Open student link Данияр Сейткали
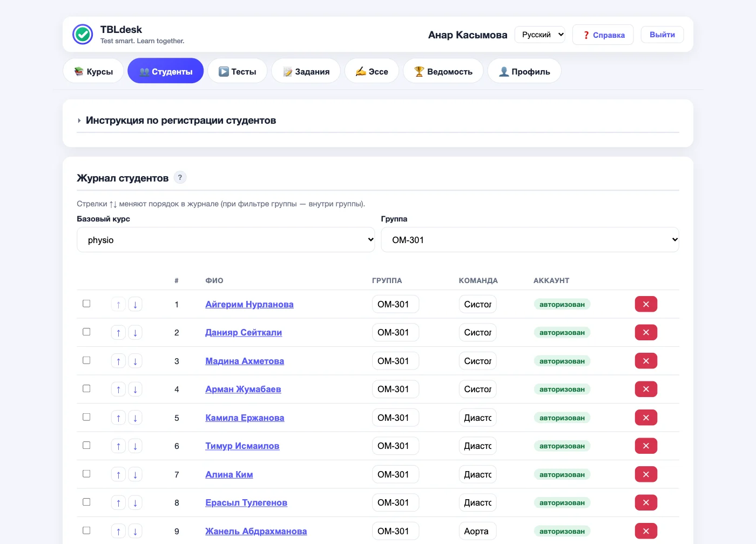The width and height of the screenshot is (756, 544). point(244,333)
